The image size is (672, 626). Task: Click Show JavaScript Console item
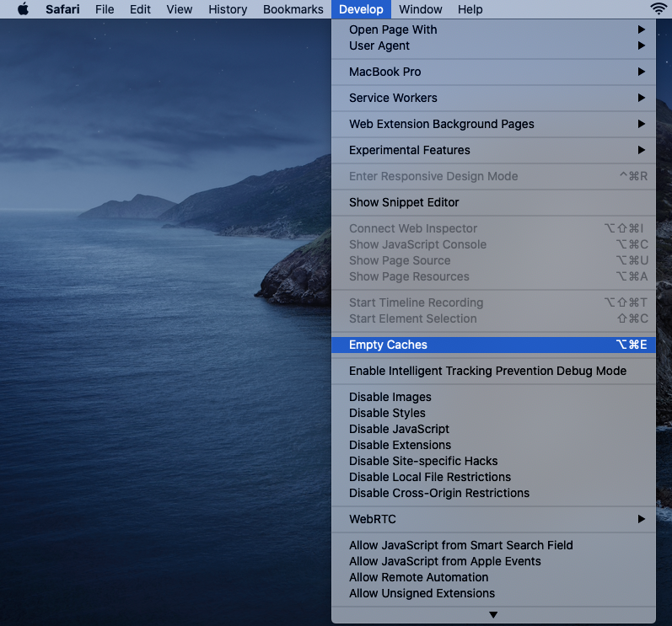(493, 245)
